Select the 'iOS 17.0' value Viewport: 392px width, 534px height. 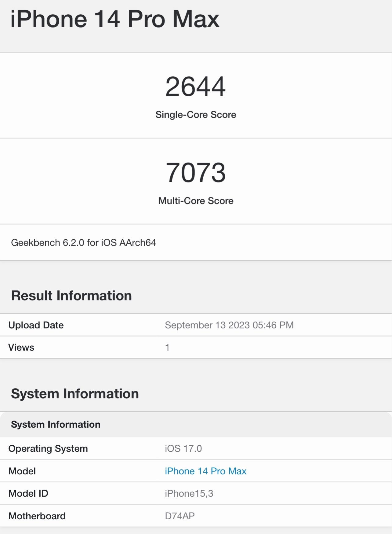click(183, 448)
